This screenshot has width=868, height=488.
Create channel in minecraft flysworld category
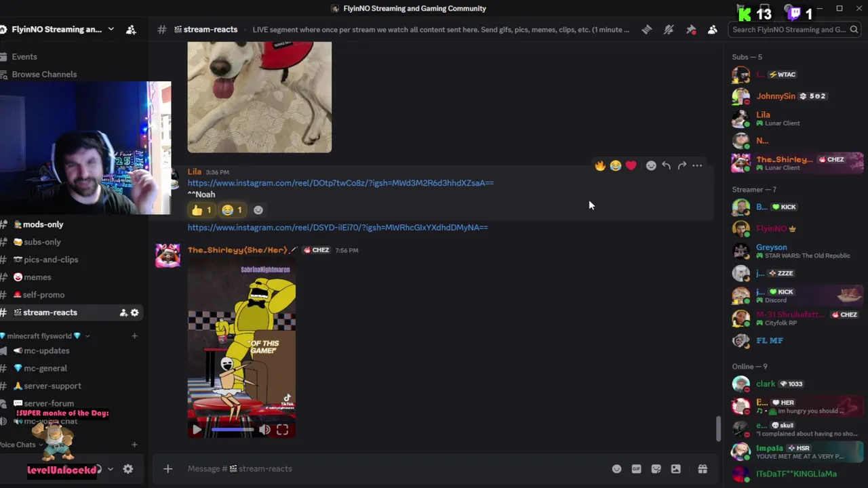[x=134, y=336]
